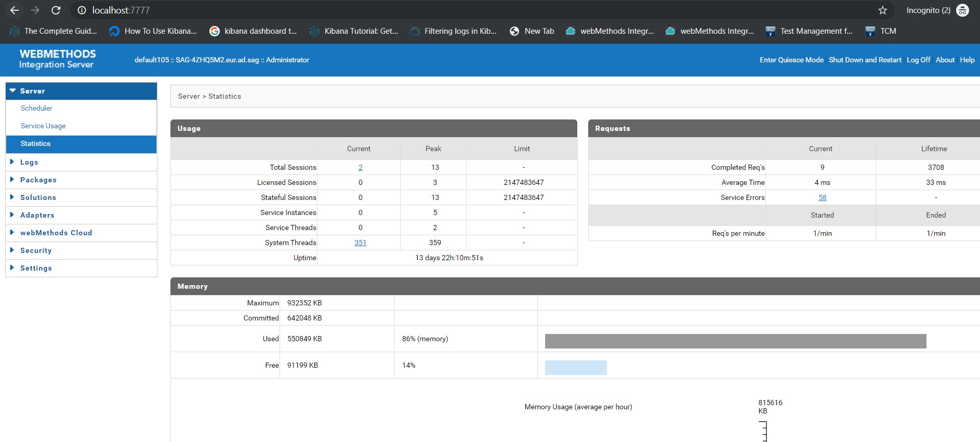
Task: Click the site information icon in address bar
Action: [82, 10]
